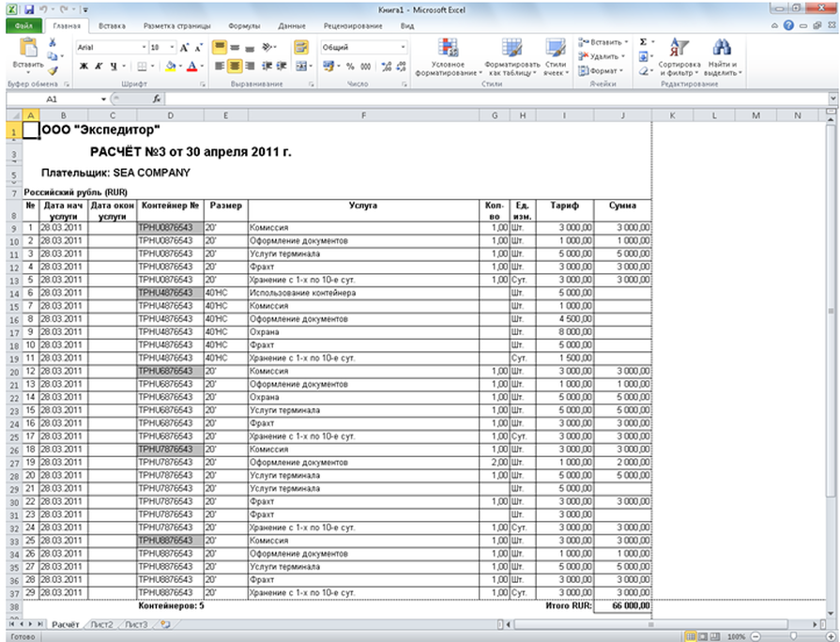Click the Вставить cells button in ribbon
The height and width of the screenshot is (642, 840).
tap(603, 42)
